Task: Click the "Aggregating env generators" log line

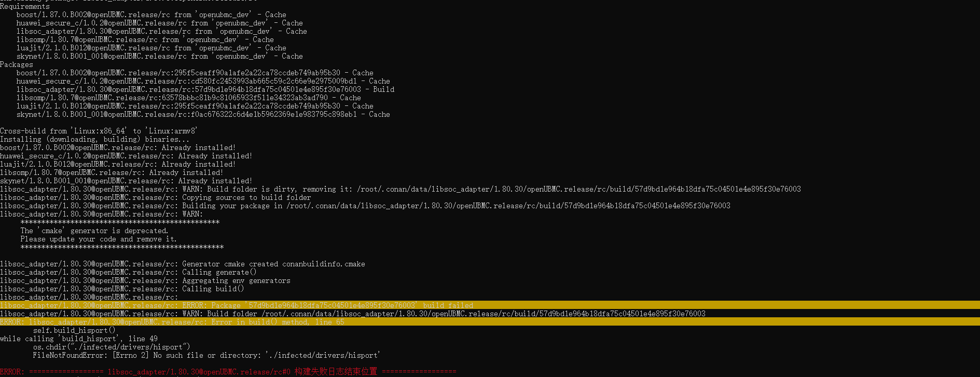Action: [236, 281]
